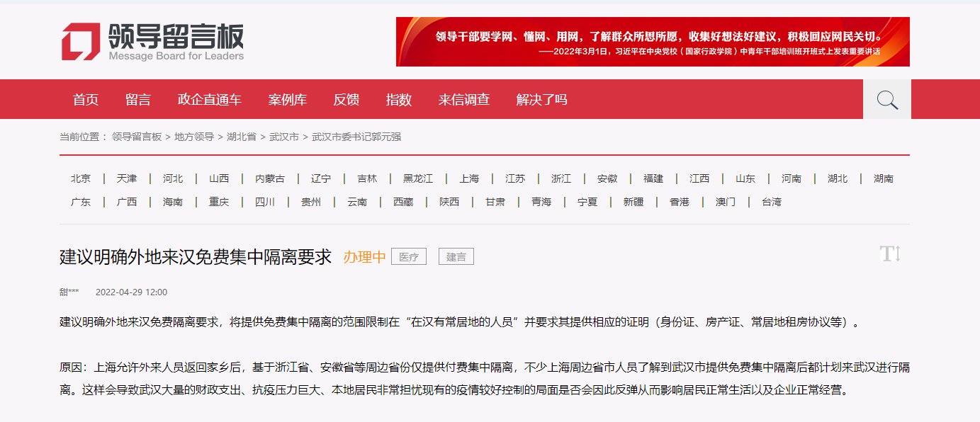Image resolution: width=980 pixels, height=422 pixels.
Task: Open 武汉市 breadcrumb link
Action: tap(284, 137)
